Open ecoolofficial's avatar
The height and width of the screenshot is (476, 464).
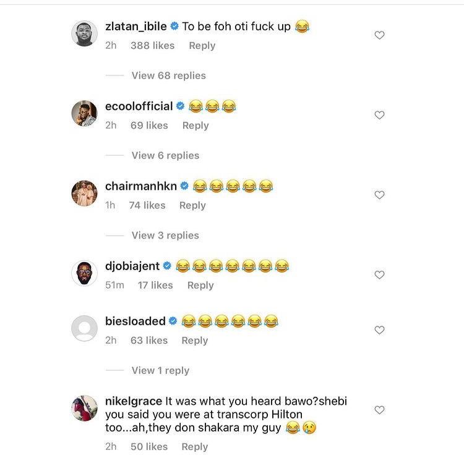tap(85, 113)
